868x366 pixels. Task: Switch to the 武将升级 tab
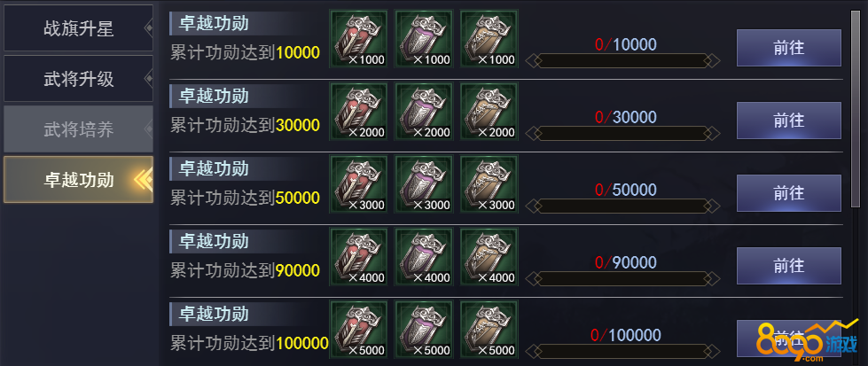coord(79,79)
